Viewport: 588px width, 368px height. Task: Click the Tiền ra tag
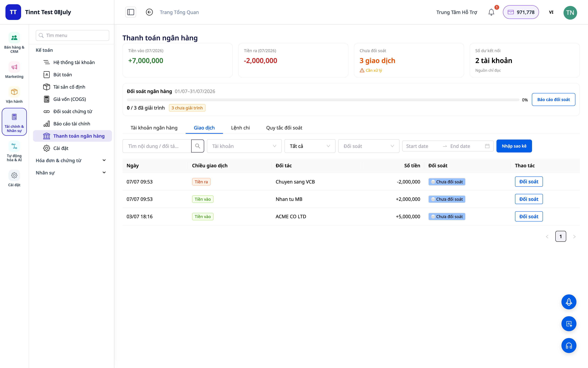(201, 182)
